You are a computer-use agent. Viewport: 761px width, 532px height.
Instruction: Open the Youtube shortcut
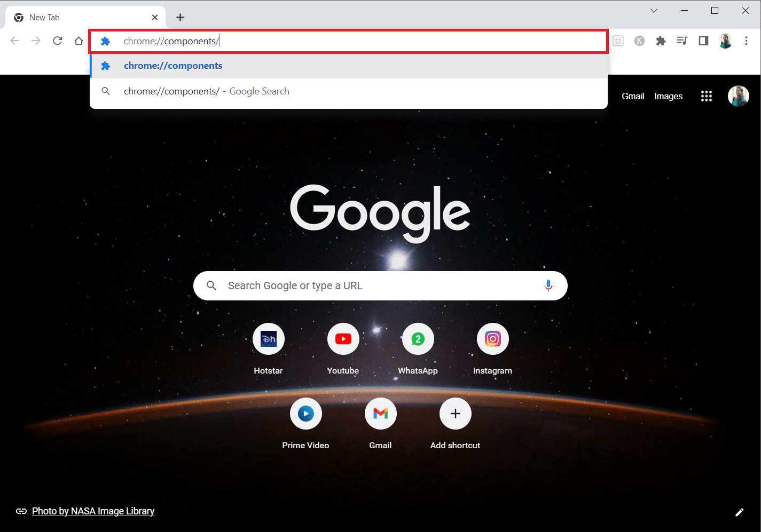[x=343, y=350]
